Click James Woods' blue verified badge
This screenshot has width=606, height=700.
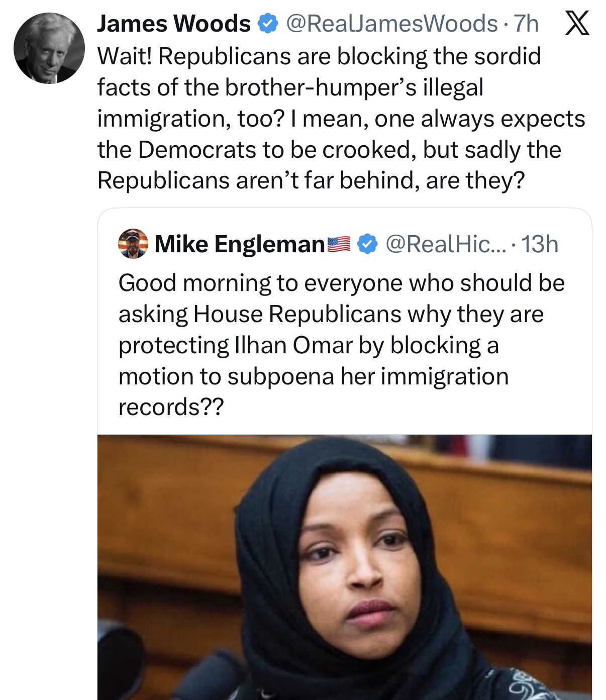point(268,24)
